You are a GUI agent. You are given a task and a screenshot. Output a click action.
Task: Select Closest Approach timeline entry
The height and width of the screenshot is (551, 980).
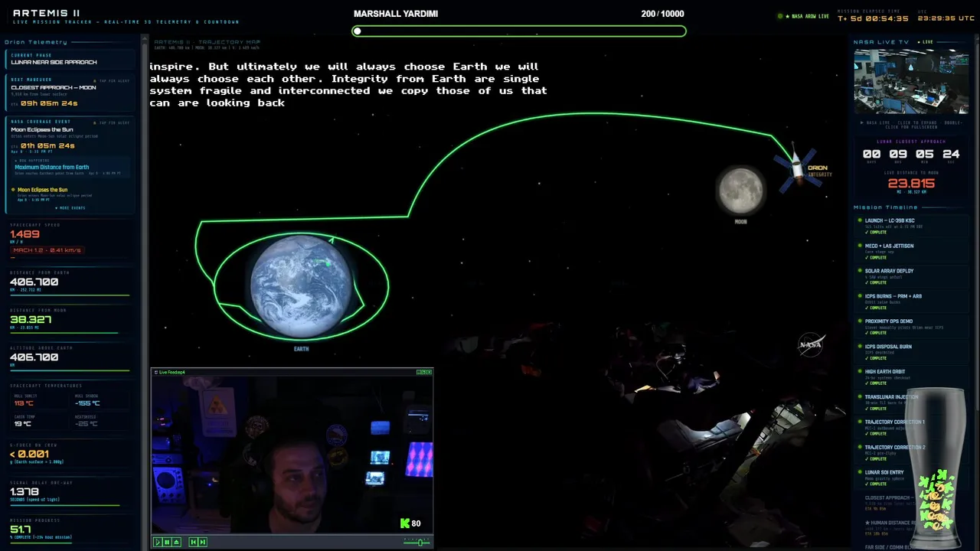point(911,502)
